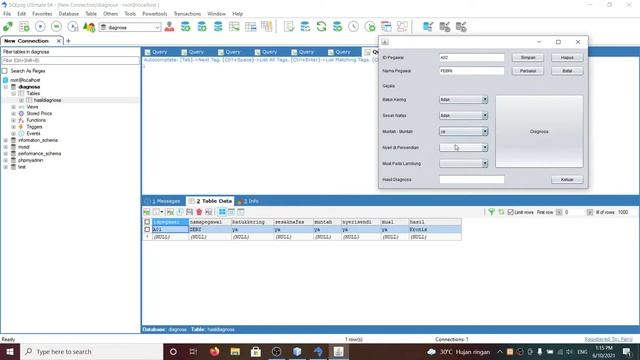Open the Mual Pada Lambung combo box
Screen dimensions: 640x360
(x=463, y=163)
